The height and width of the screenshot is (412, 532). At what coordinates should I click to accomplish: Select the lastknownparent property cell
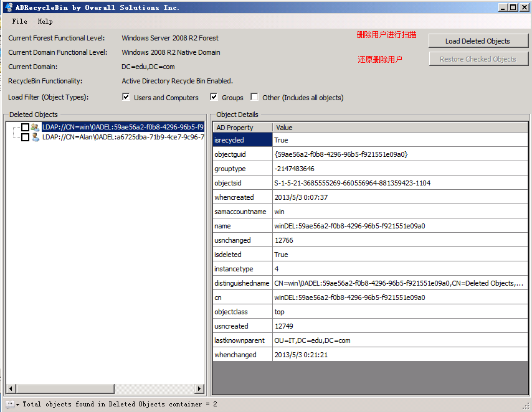point(242,340)
